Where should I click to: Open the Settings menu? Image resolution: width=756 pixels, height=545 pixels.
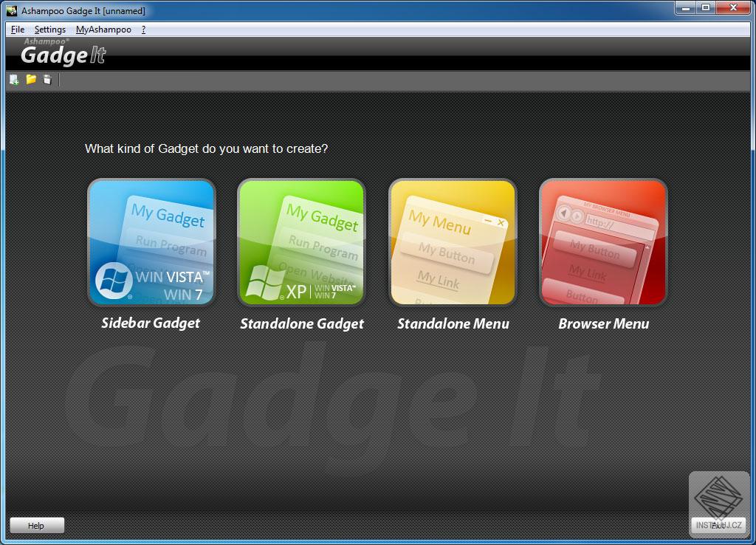tap(50, 30)
